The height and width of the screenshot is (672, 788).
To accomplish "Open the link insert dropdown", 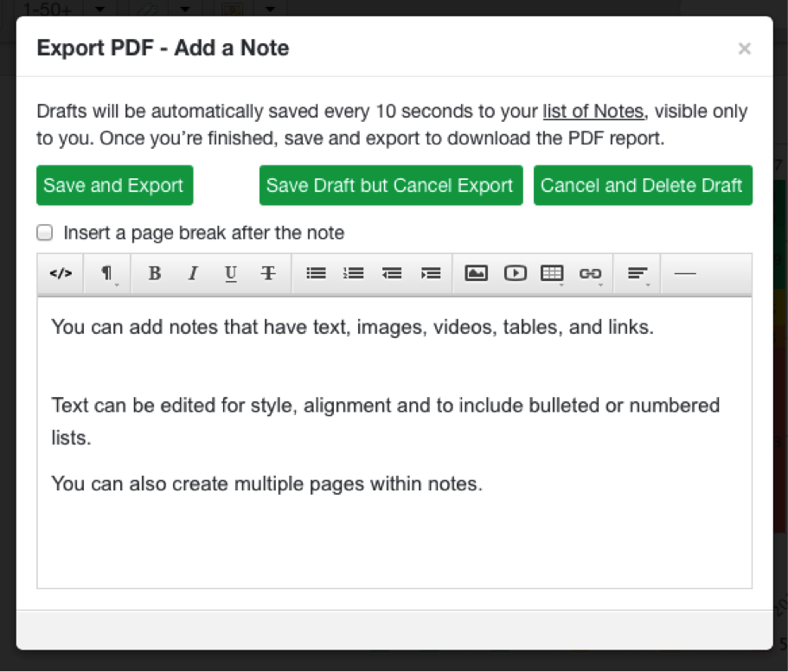I will click(x=591, y=273).
